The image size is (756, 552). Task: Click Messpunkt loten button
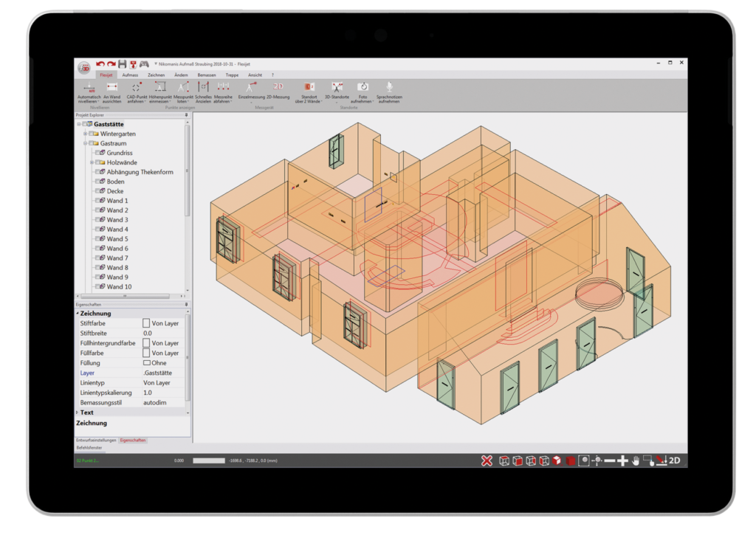pos(183,92)
